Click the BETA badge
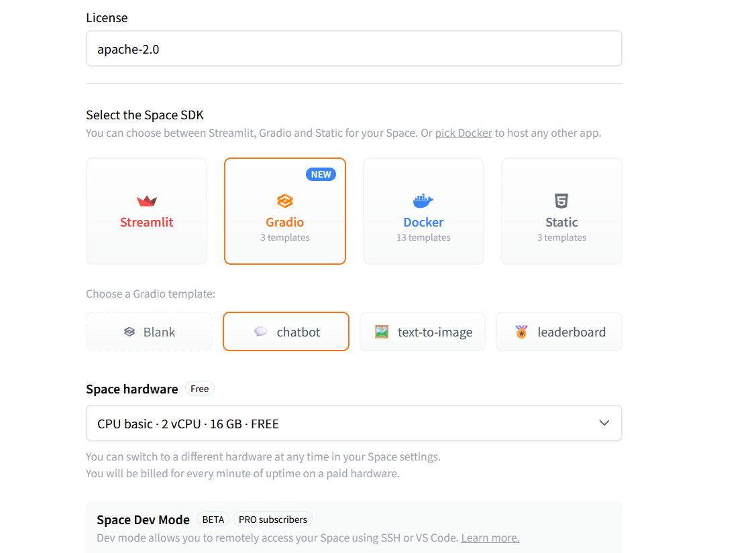Image resolution: width=756 pixels, height=553 pixels. [x=213, y=519]
